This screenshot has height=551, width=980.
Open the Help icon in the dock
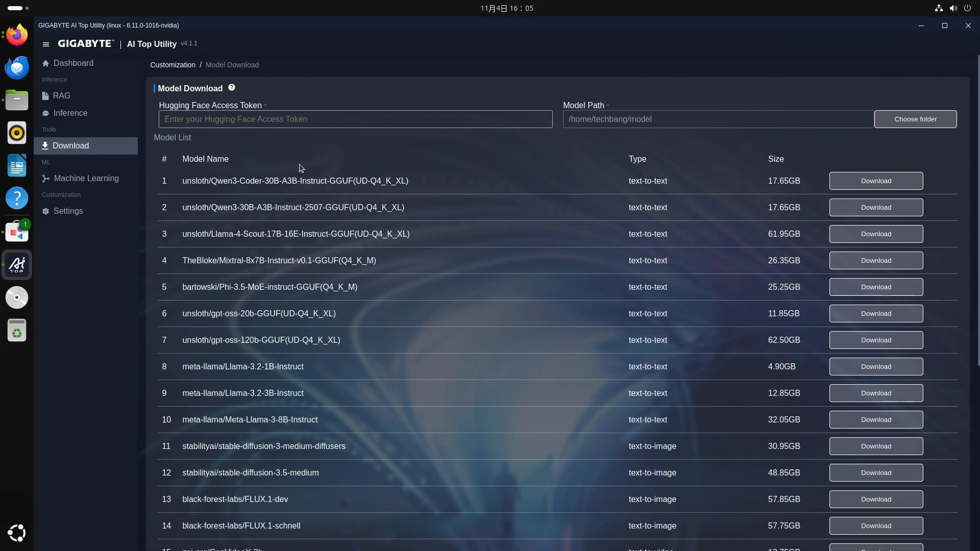click(17, 198)
